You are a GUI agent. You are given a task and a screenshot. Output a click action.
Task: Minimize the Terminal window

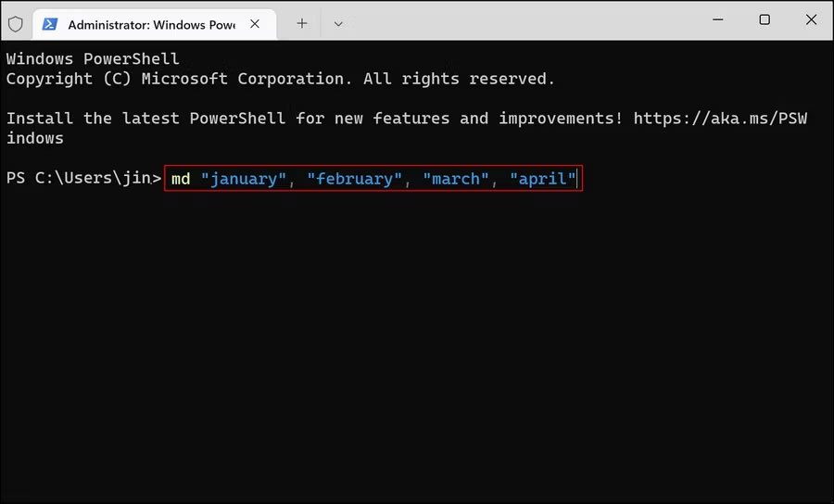tap(718, 19)
